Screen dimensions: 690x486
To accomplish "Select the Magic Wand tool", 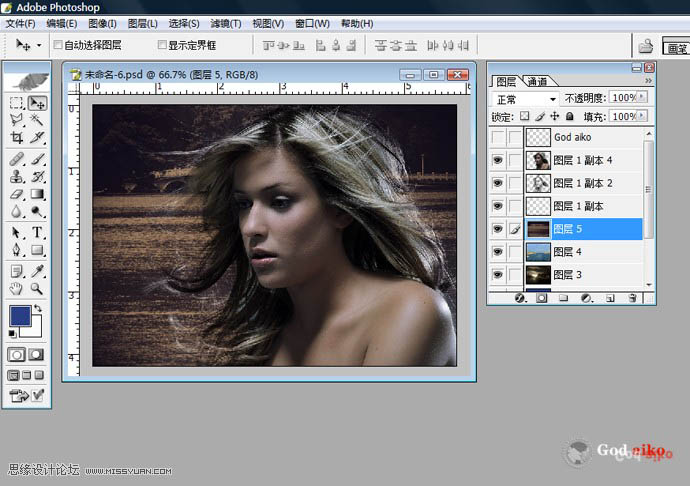I will (x=37, y=119).
